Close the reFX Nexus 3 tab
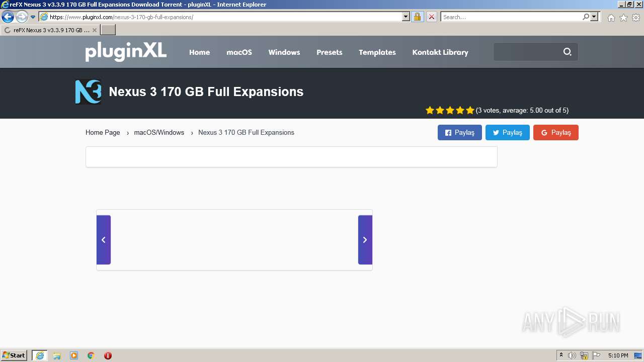644x362 pixels. tap(94, 30)
